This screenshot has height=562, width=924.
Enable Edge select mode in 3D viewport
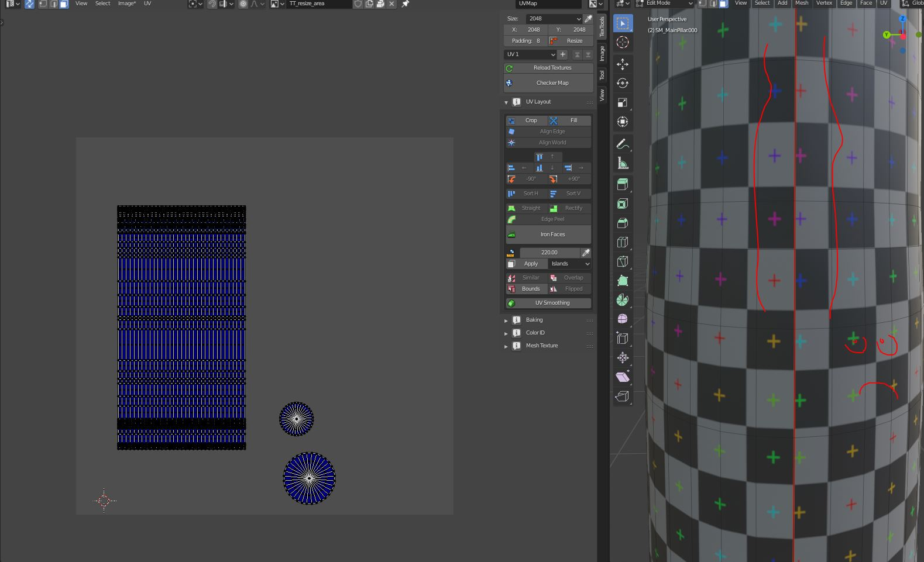tap(713, 4)
